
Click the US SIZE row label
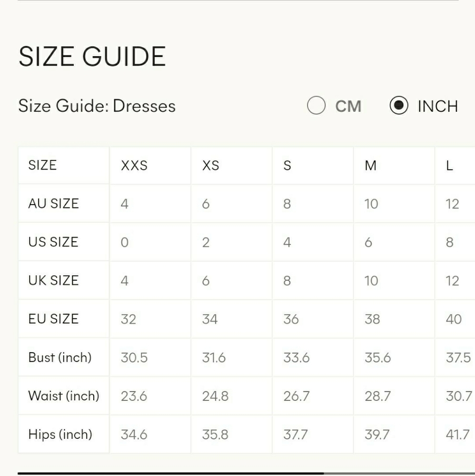[53, 242]
